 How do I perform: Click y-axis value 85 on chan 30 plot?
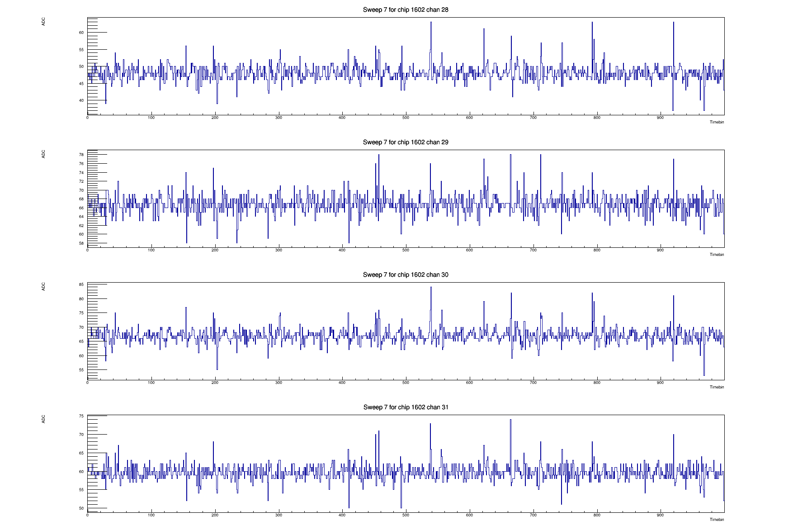(81, 284)
